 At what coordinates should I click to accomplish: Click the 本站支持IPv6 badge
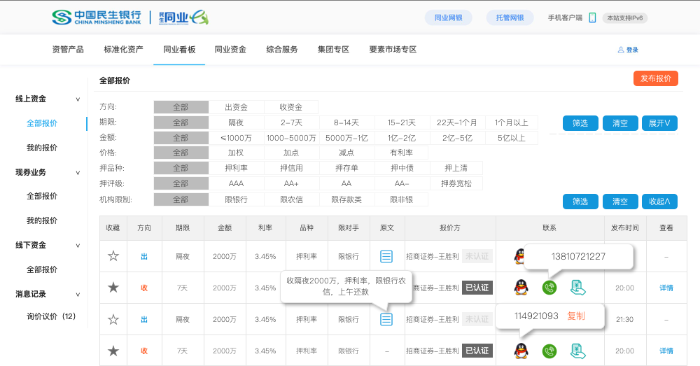625,18
